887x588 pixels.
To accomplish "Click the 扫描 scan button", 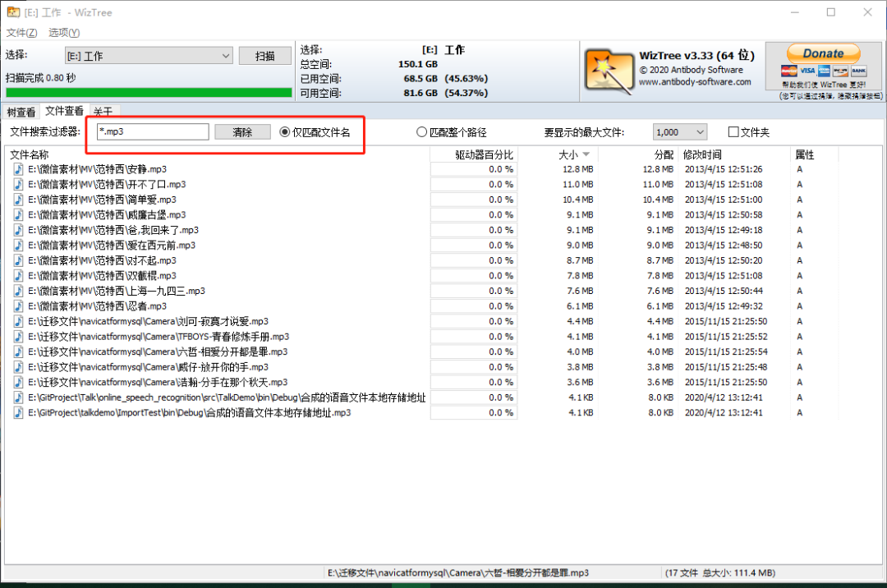I will 264,55.
